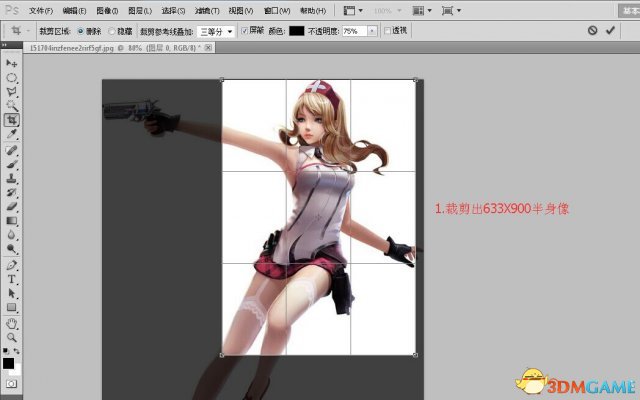The height and width of the screenshot is (400, 640).
Task: Click the opacity 75% input field
Action: tap(355, 31)
